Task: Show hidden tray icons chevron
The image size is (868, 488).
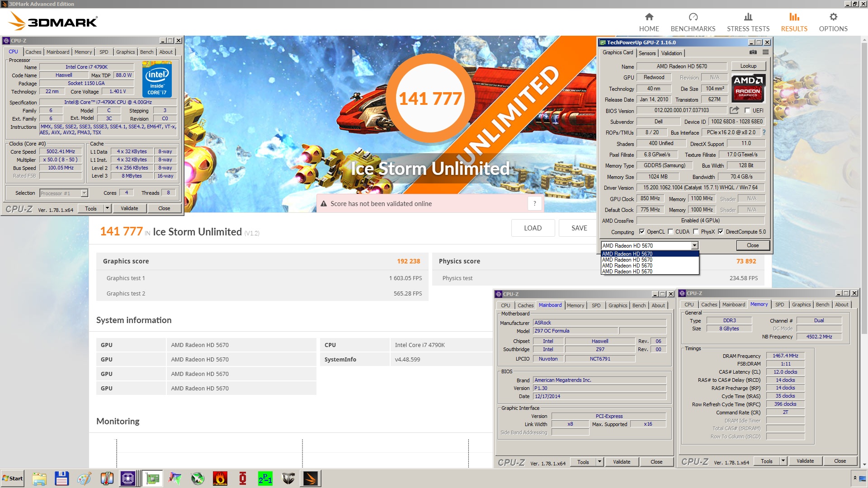Action: (854, 478)
